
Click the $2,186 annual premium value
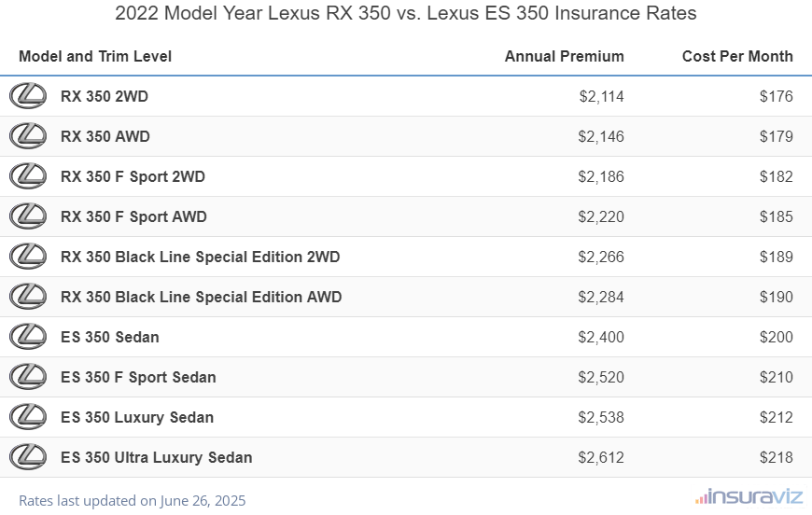point(601,176)
